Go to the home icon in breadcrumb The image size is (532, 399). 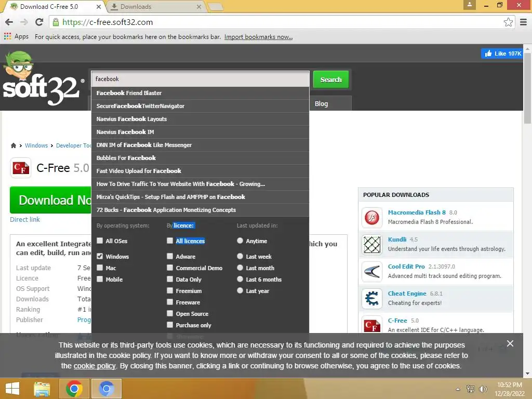point(13,145)
